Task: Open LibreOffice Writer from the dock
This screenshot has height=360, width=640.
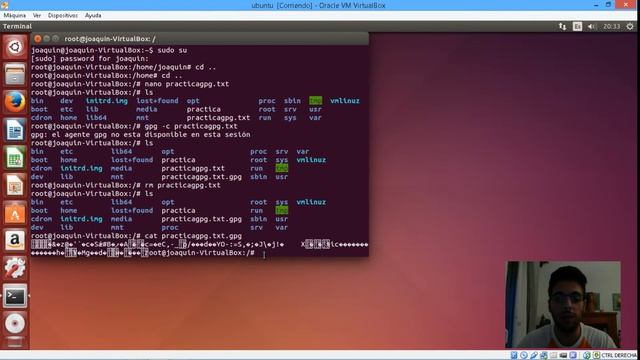Action: click(15, 130)
